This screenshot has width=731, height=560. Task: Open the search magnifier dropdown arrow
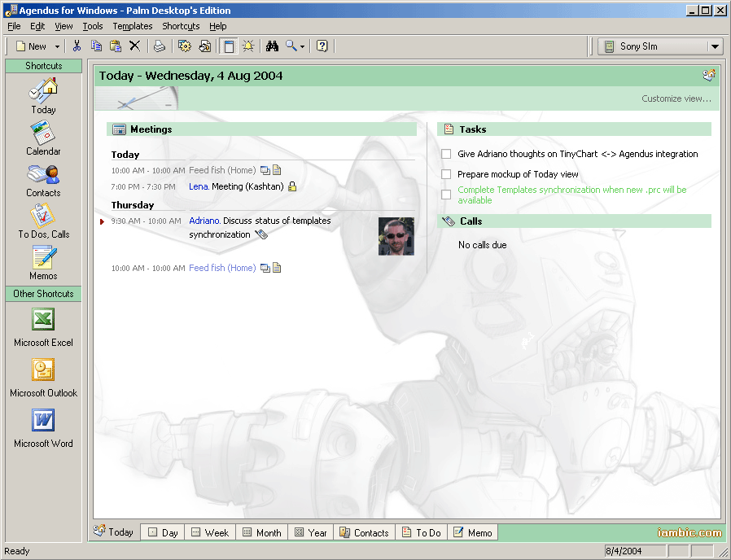tap(302, 46)
